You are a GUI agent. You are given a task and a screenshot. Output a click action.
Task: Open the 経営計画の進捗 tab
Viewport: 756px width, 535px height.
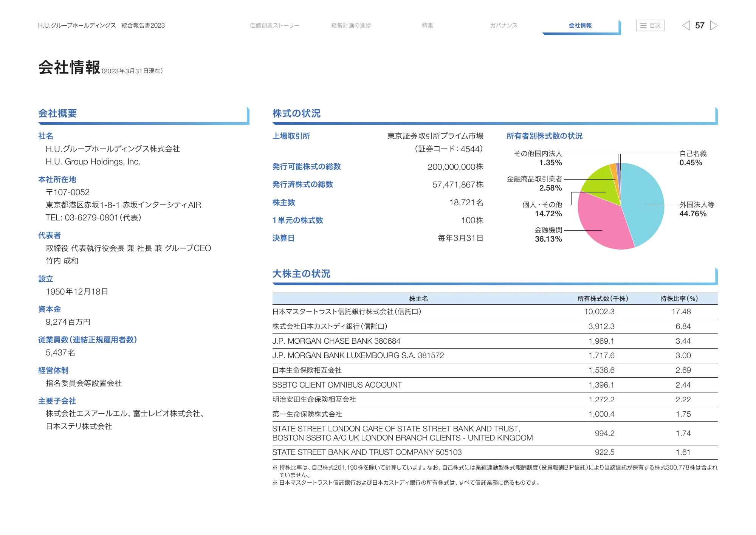click(x=351, y=25)
